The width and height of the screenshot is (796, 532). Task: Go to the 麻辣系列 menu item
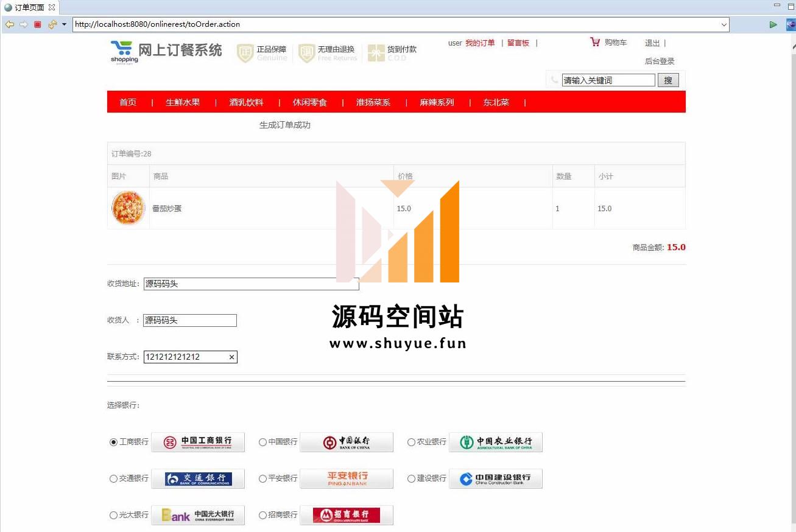click(x=437, y=102)
